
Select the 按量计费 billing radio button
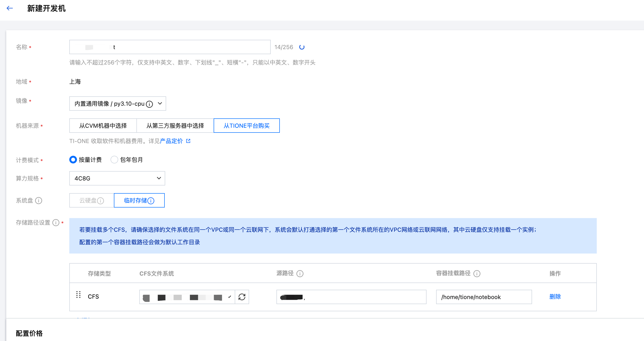73,160
